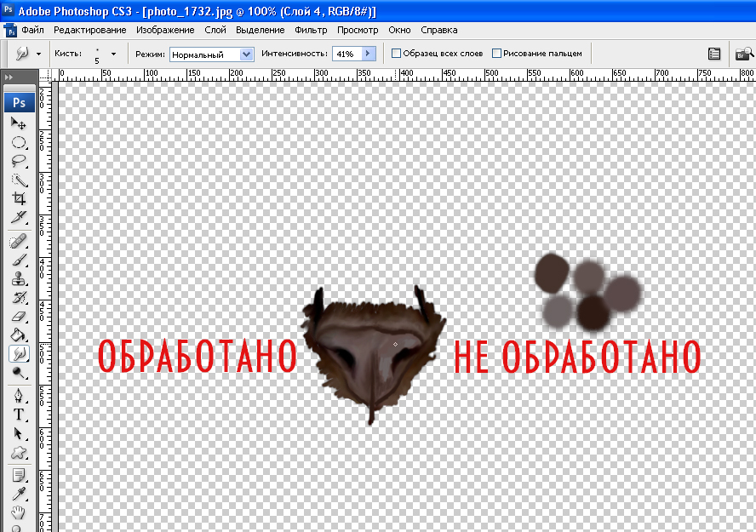Viewport: 756px width, 532px height.
Task: Open the 'Фильтр' menu
Action: click(x=311, y=30)
